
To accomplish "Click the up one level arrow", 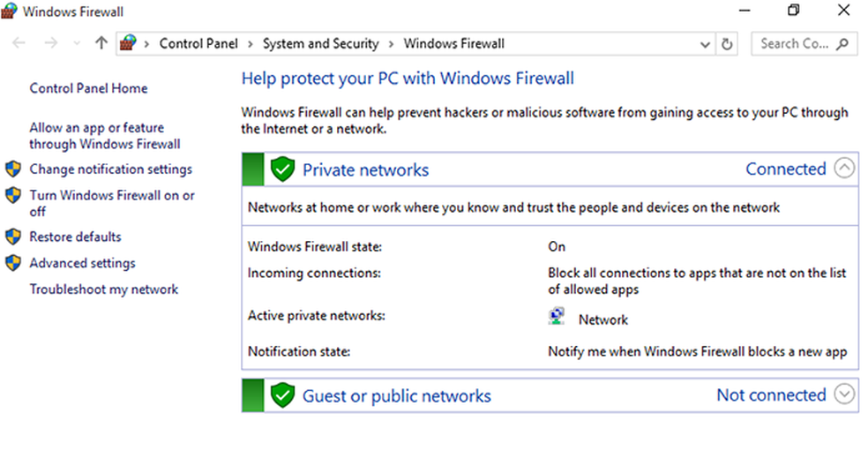I will click(x=101, y=43).
